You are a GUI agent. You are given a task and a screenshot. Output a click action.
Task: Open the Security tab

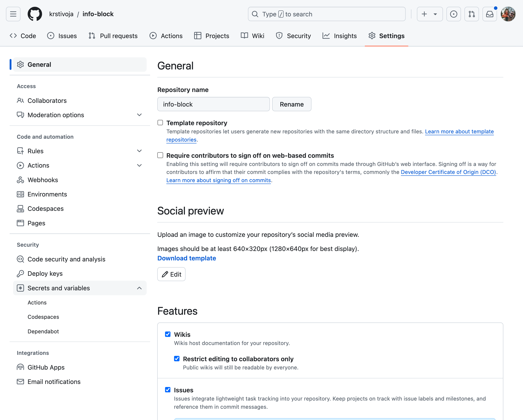point(293,36)
